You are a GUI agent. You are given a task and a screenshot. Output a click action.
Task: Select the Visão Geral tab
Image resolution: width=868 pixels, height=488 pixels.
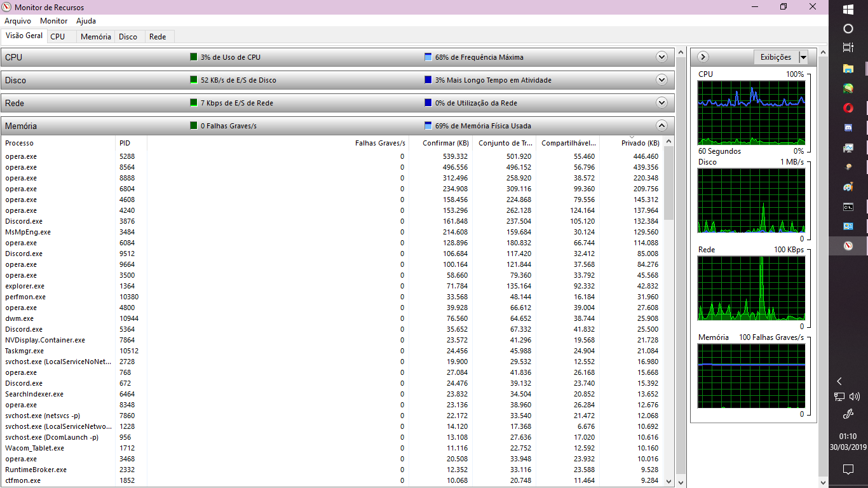(x=24, y=36)
